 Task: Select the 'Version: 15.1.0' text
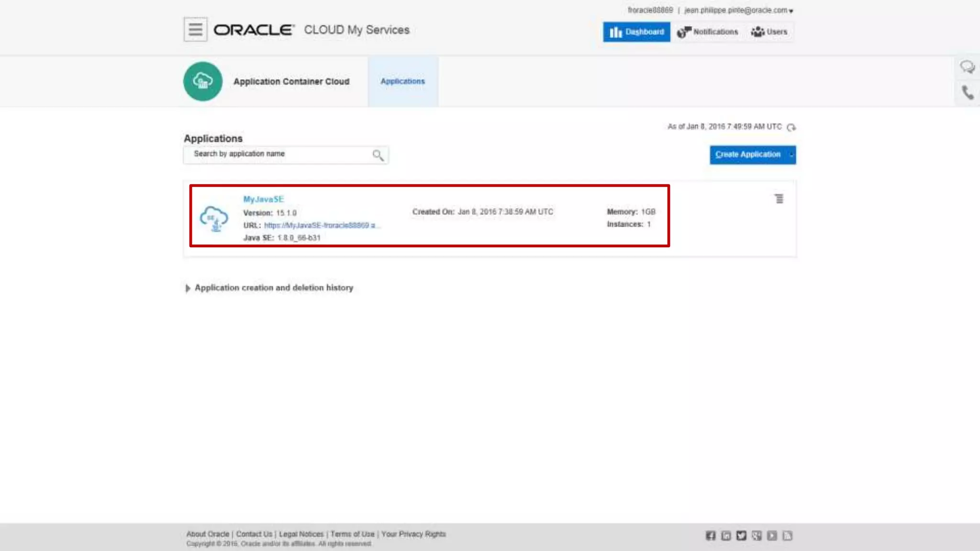point(270,213)
